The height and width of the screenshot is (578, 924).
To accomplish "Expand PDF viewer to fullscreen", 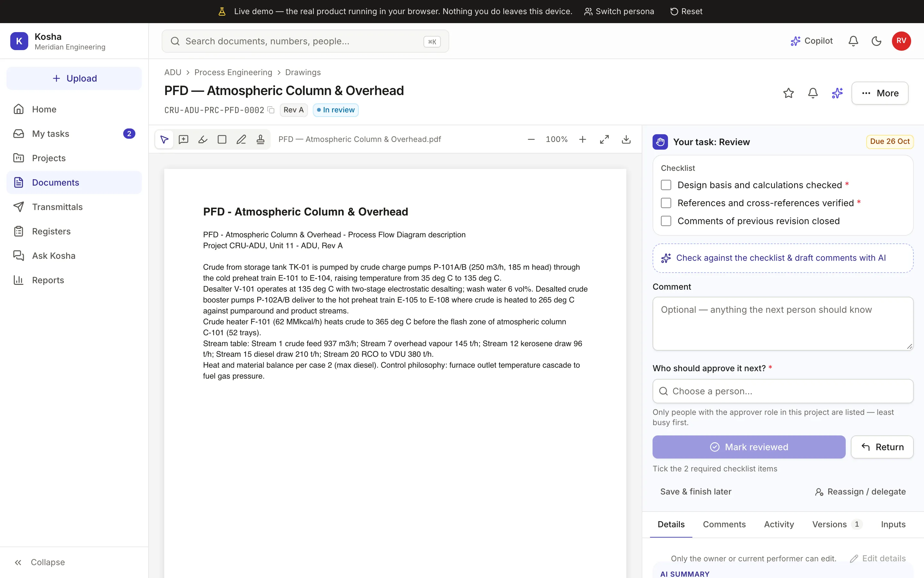I will [x=604, y=140].
